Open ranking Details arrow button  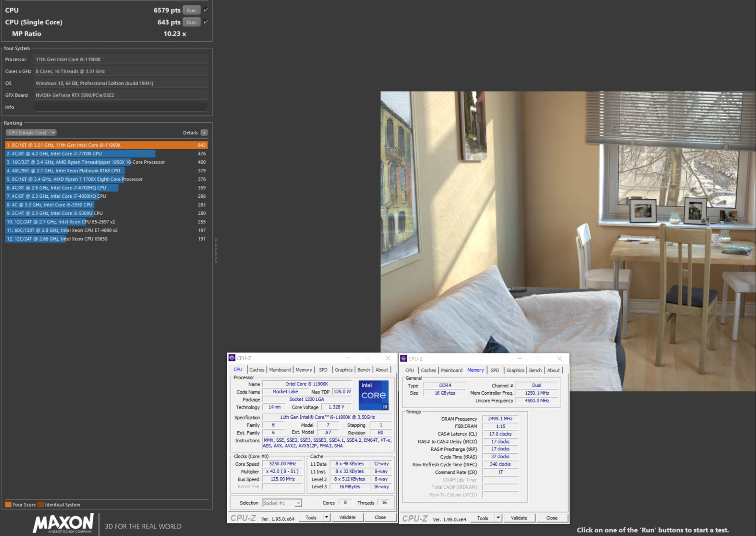[204, 132]
